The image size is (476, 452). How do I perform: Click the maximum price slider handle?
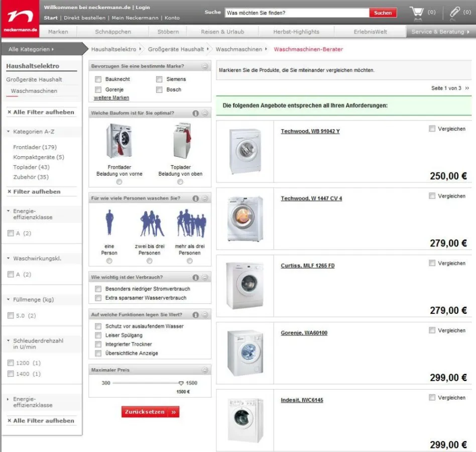click(x=181, y=383)
